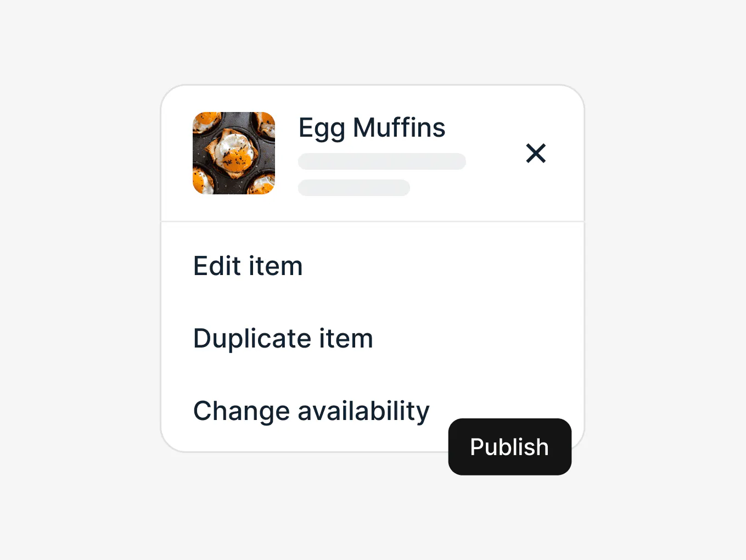
Task: Click the placeholder line directly under the title
Action: (382, 161)
